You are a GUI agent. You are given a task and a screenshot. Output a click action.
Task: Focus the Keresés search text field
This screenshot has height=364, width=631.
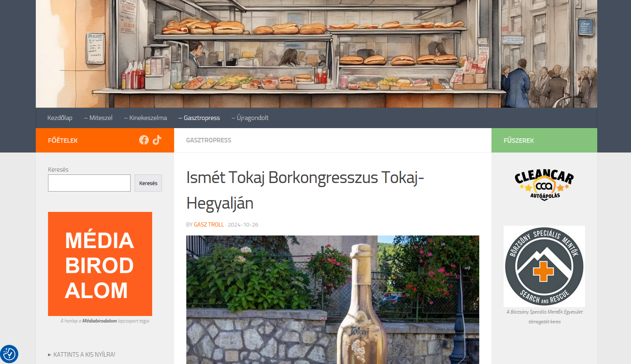point(89,183)
